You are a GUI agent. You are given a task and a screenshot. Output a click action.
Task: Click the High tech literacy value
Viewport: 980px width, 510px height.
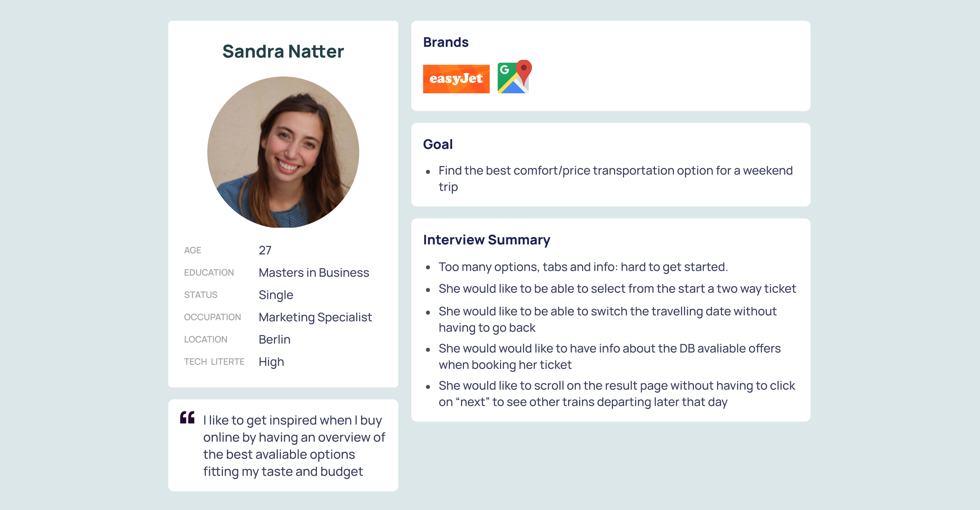[x=271, y=362]
